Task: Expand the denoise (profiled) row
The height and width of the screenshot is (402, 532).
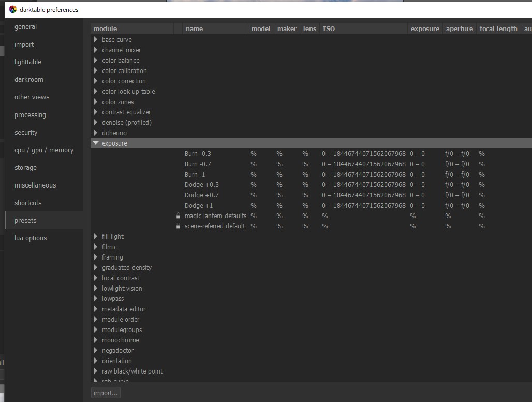Action: 96,122
